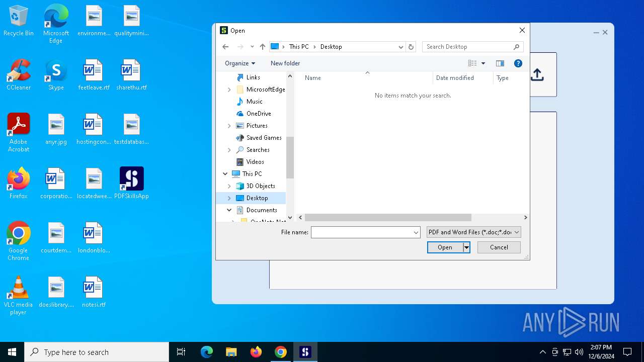Click taskbar search box
The image size is (644, 362).
[97, 352]
